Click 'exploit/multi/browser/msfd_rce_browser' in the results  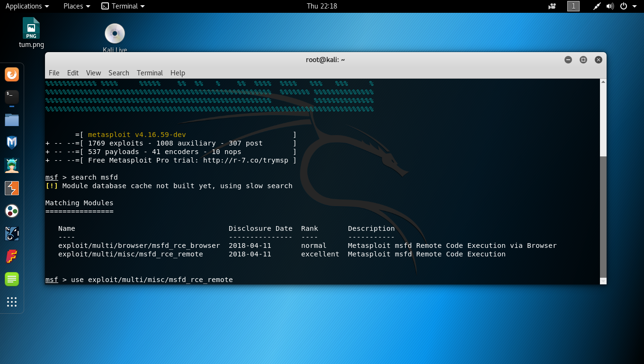click(x=139, y=246)
